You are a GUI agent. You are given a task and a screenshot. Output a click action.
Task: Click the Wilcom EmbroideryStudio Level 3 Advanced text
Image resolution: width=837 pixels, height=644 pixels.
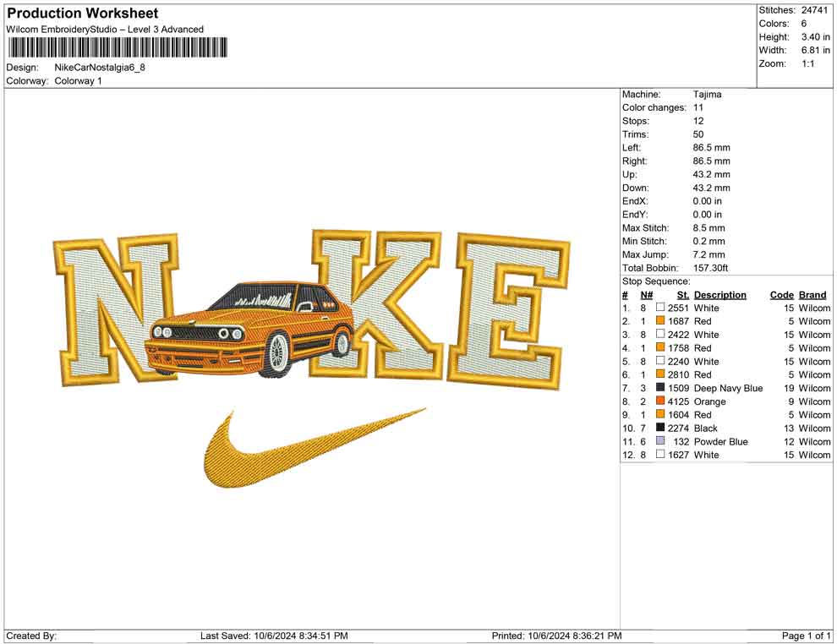pos(105,30)
